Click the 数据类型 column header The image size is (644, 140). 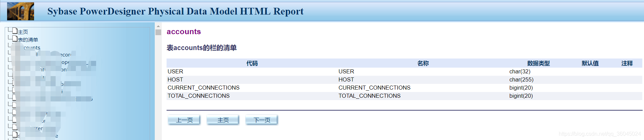pos(538,63)
